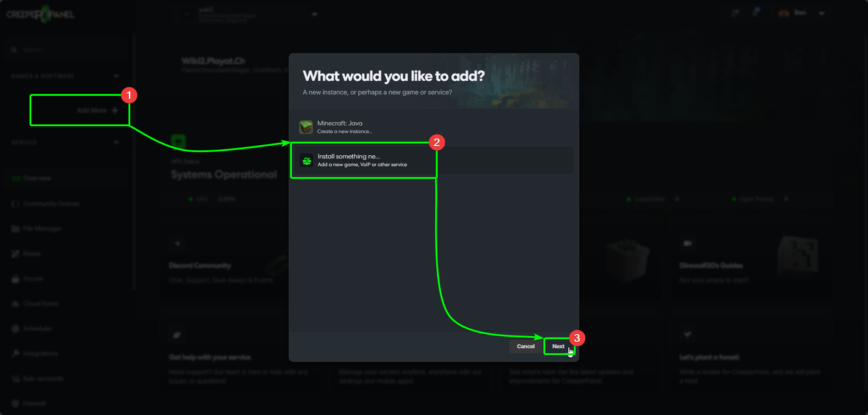Screen dimensions: 868x415
Task: Click the Minecraft grass block icon
Action: tap(306, 127)
